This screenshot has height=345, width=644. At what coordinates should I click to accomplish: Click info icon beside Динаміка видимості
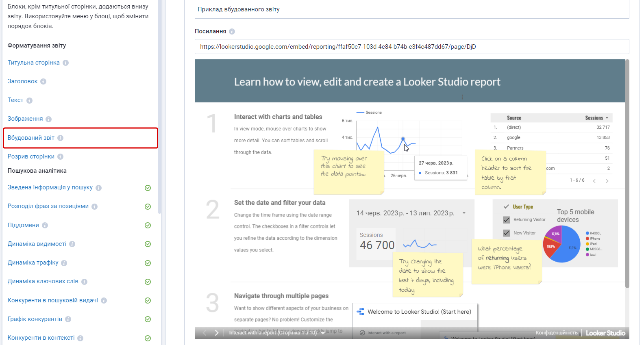[72, 244]
